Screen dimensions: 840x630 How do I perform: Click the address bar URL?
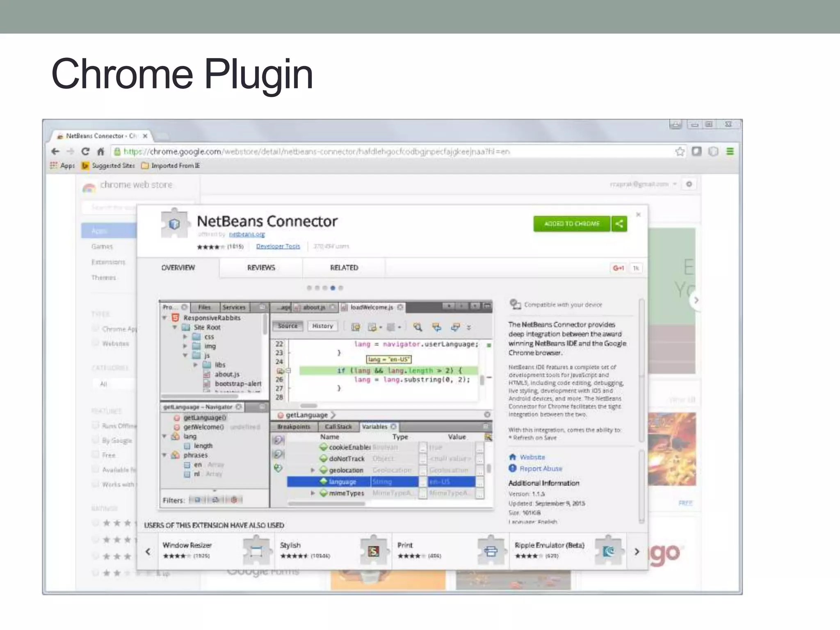click(x=317, y=152)
